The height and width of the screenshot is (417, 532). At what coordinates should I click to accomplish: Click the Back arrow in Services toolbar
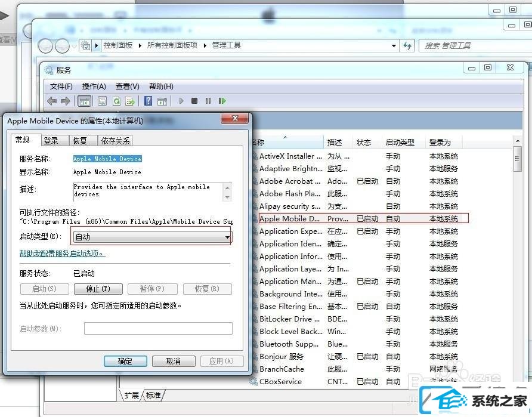[x=52, y=101]
